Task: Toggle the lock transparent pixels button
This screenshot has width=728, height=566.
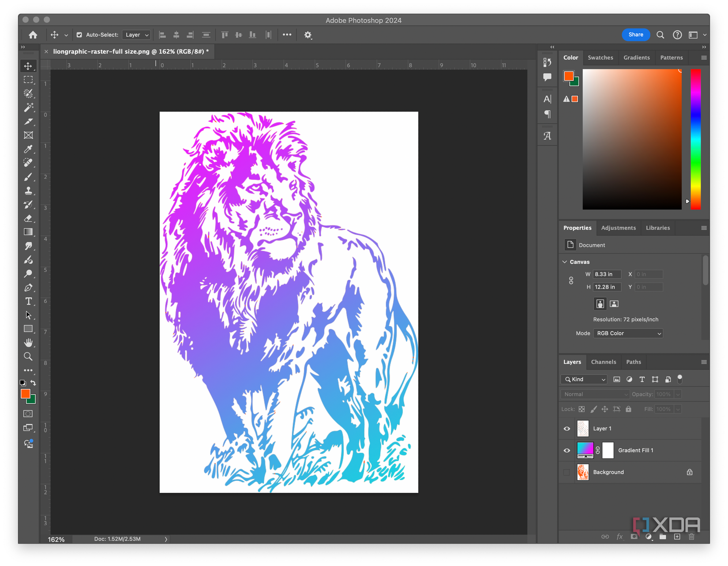Action: 582,409
